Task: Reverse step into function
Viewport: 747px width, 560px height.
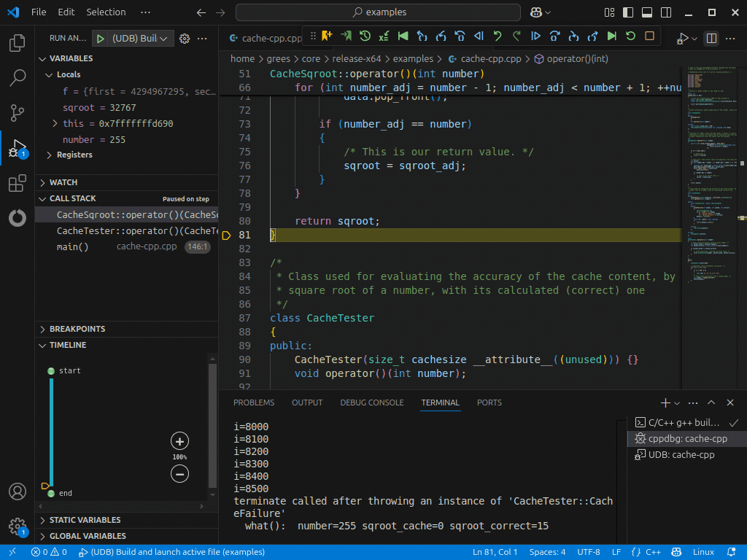Action: 441,36
